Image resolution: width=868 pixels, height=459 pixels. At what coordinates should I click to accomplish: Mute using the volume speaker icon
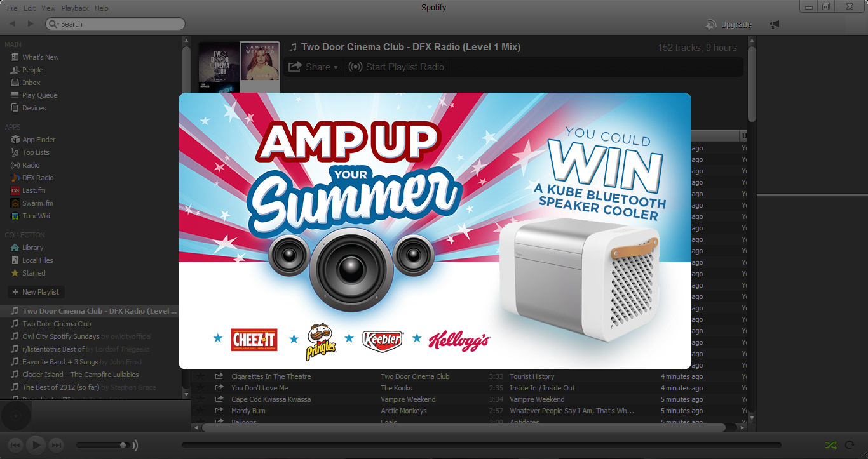click(135, 445)
